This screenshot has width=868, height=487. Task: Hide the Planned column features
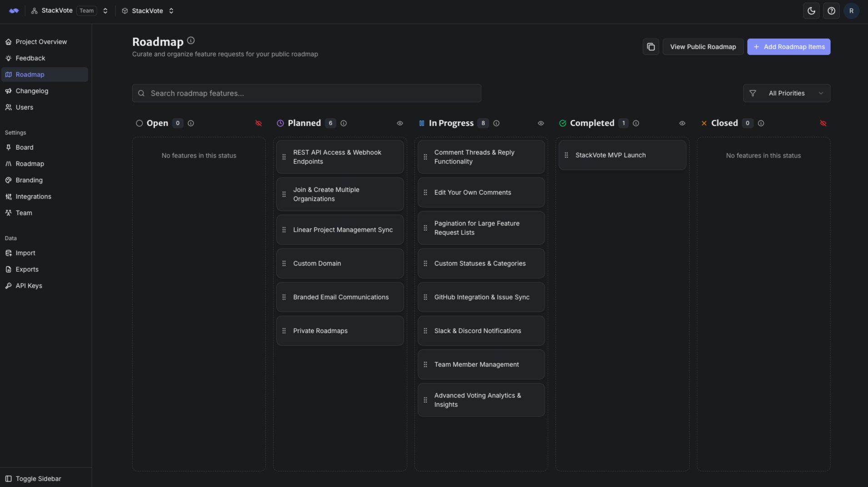click(400, 123)
